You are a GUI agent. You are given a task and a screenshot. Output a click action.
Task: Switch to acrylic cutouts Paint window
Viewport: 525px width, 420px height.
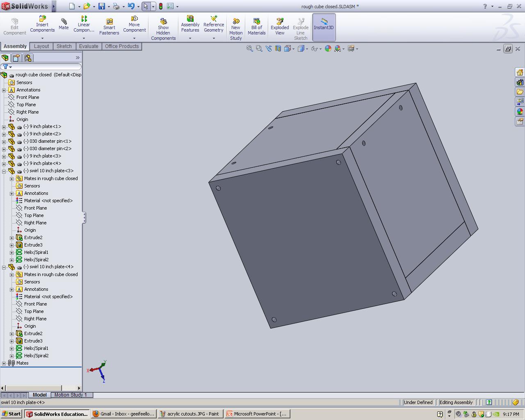pos(190,414)
